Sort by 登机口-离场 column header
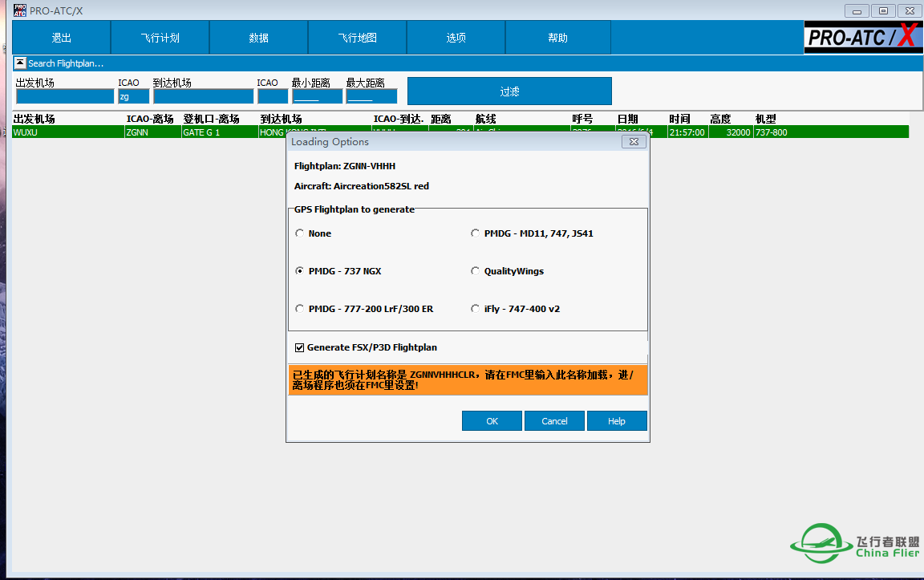 click(211, 119)
